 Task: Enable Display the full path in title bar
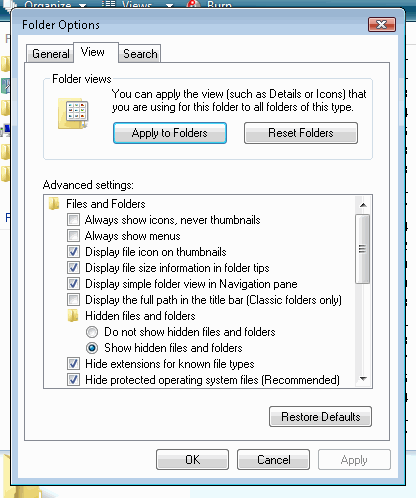point(73,300)
